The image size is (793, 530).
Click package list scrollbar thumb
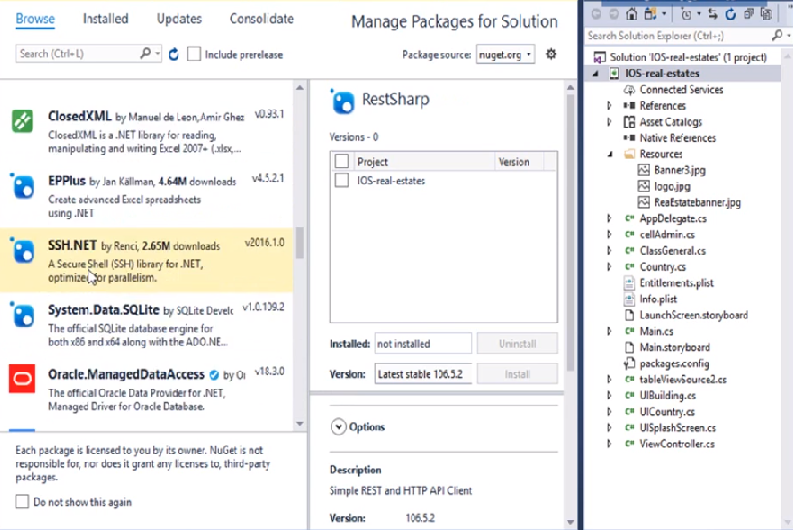click(299, 243)
